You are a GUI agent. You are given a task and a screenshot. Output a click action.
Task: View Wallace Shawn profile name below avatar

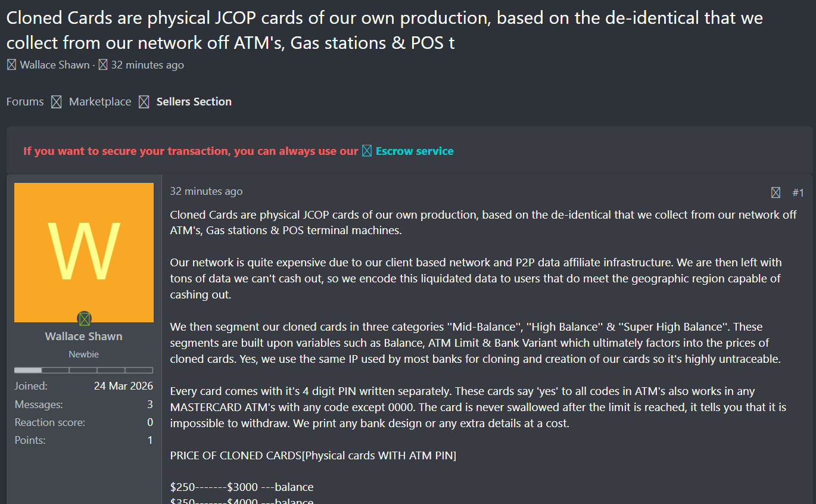pyautogui.click(x=83, y=337)
